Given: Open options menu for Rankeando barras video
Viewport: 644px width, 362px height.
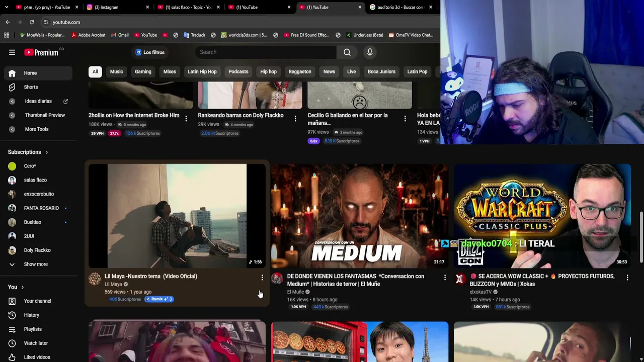Looking at the screenshot, I should pyautogui.click(x=295, y=119).
